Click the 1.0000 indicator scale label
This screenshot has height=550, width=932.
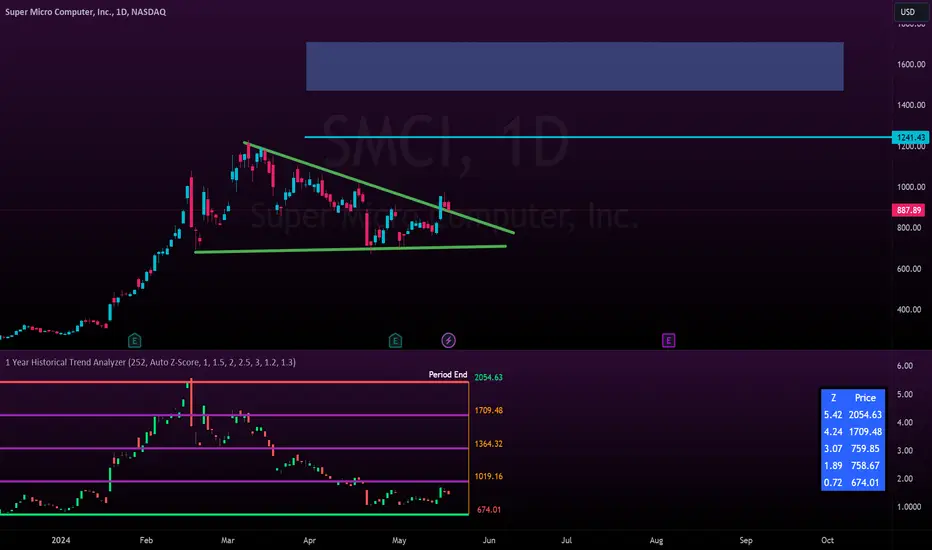[909, 507]
